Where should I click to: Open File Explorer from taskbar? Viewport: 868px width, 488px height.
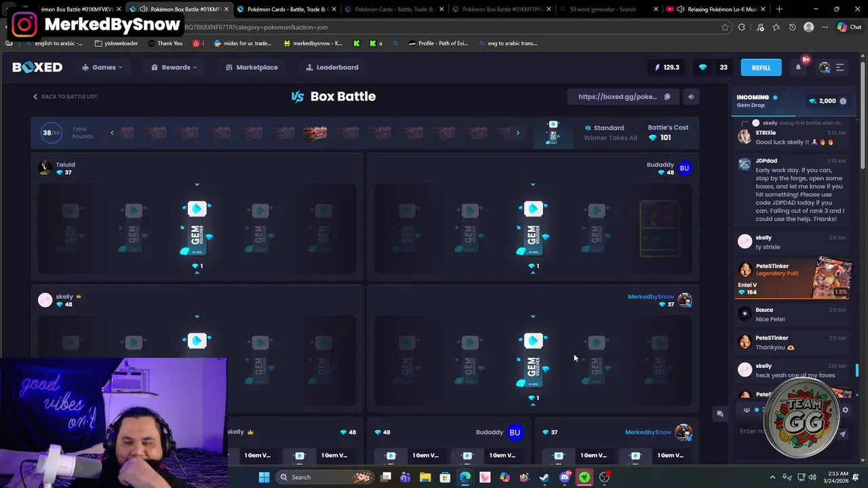425,477
